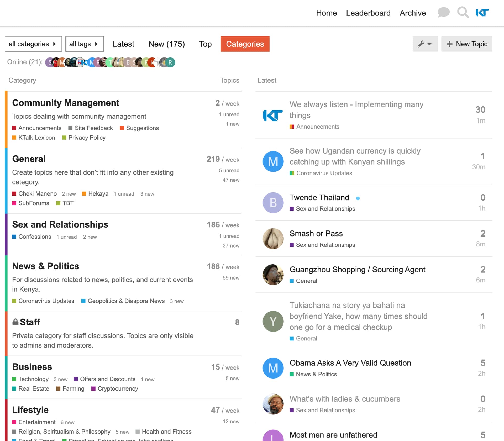
Task: Open the Guangzhou Shopping / Sourcing Agent topic
Action: click(x=357, y=269)
